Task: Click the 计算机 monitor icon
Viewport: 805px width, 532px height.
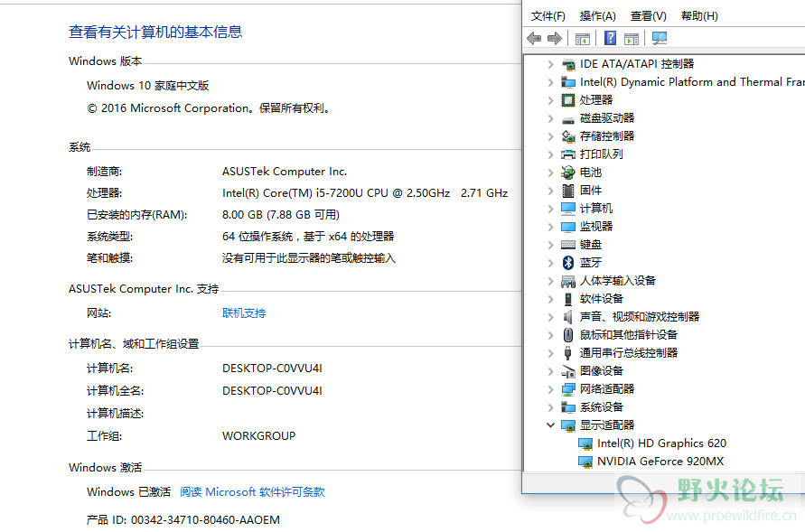Action: coord(567,209)
